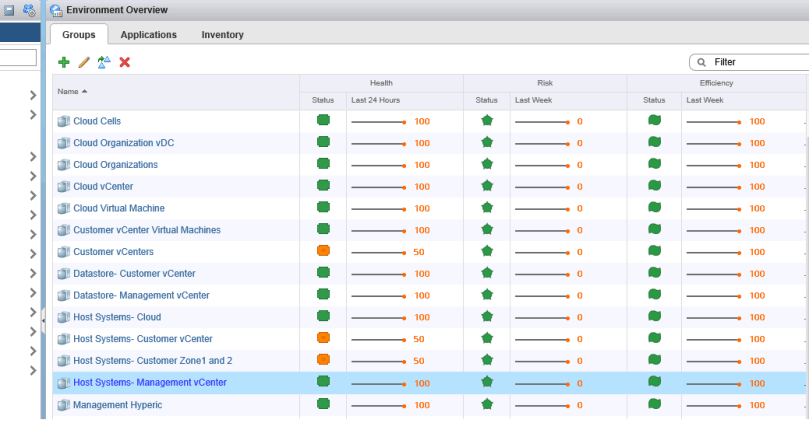Viewport: 809px width, 430px height.
Task: Click the green risk status icon for Cloud Cells
Action: 487,121
